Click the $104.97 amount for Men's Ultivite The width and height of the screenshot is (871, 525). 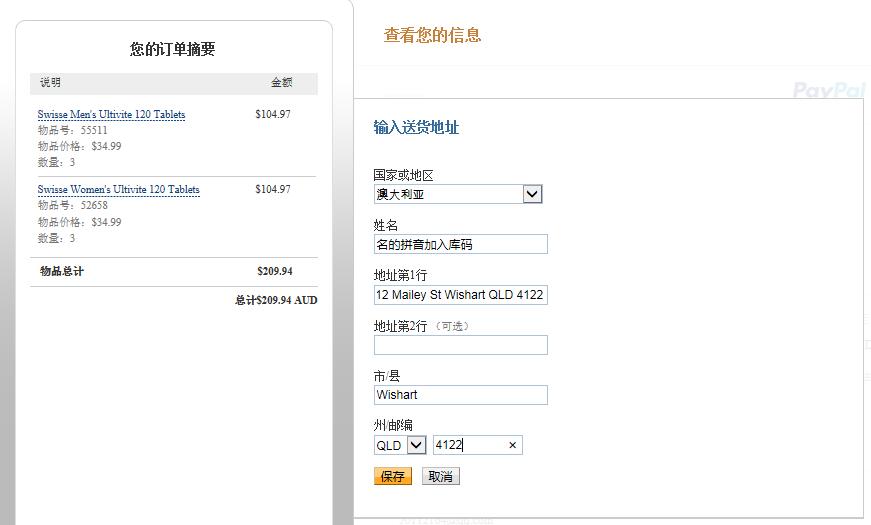tap(273, 114)
